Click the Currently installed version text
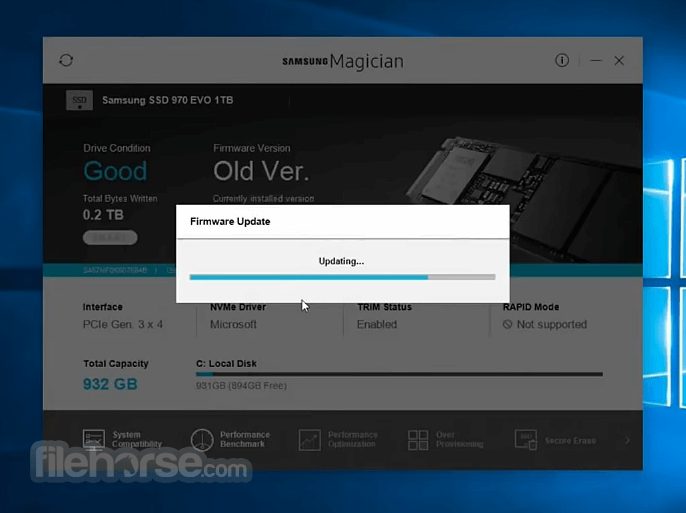Viewport: 686px width, 513px height. (263, 199)
